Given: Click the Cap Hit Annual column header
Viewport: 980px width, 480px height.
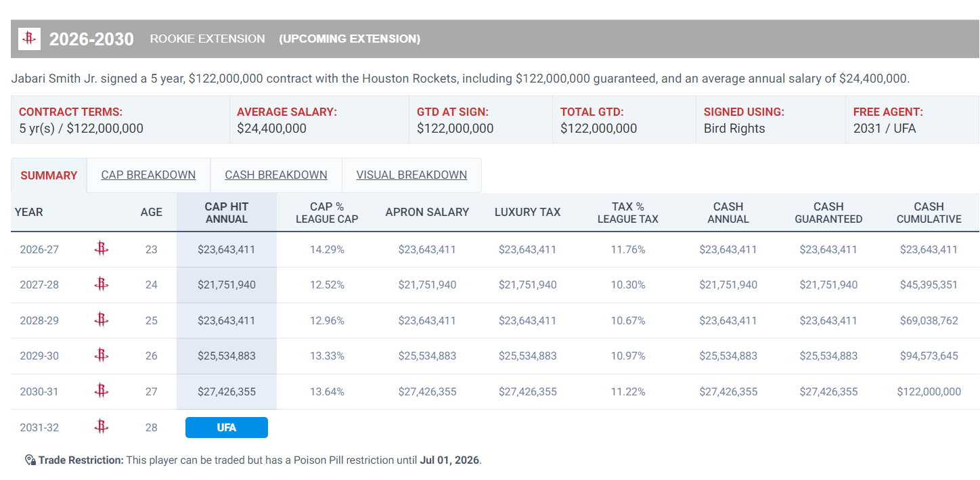Looking at the screenshot, I should pyautogui.click(x=226, y=213).
